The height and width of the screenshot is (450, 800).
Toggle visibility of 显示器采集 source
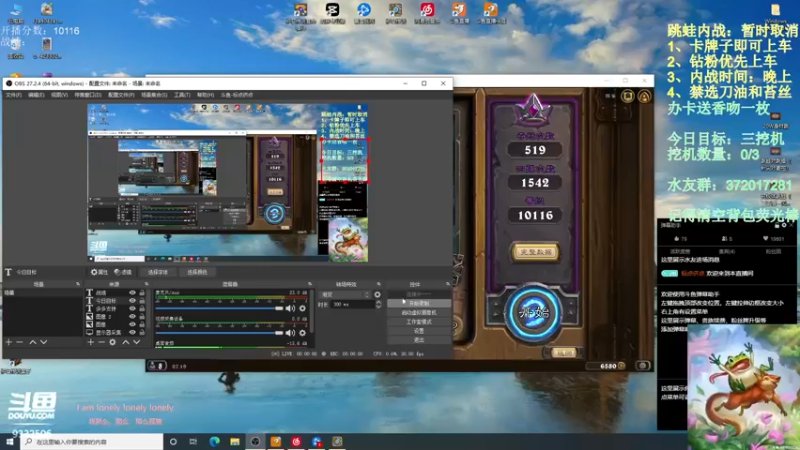pos(132,332)
